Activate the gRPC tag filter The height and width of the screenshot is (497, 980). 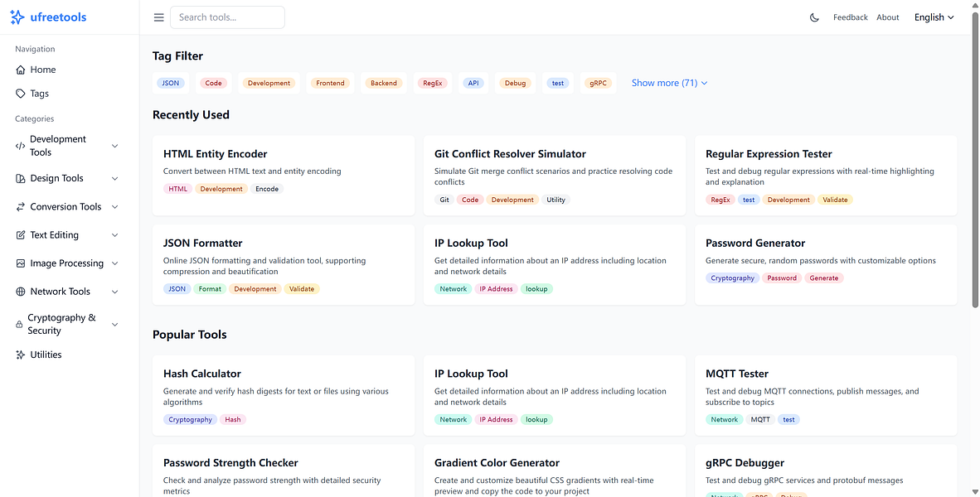tap(598, 83)
